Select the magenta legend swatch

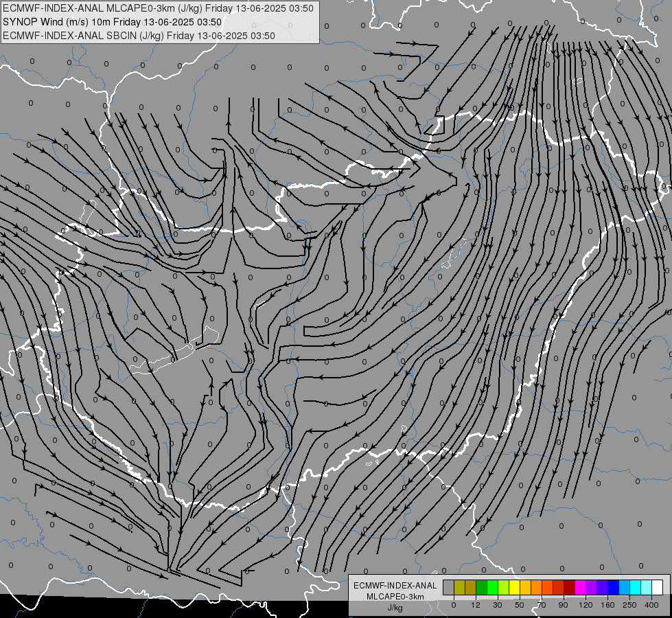click(x=581, y=587)
